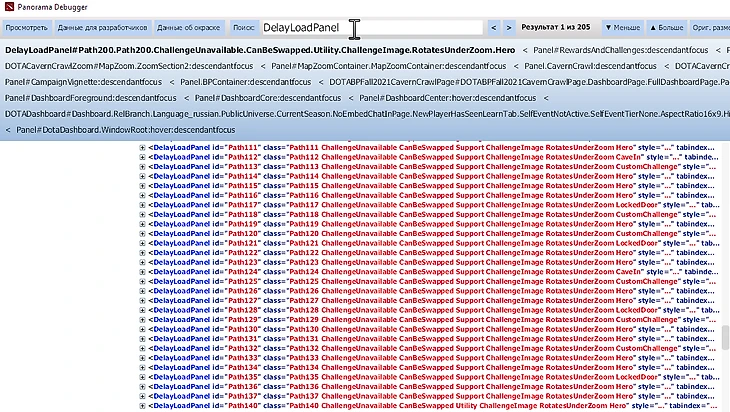Expand the Path113 DelayLoadPanel node
Viewport: 730px width, 412px height.
pos(142,167)
